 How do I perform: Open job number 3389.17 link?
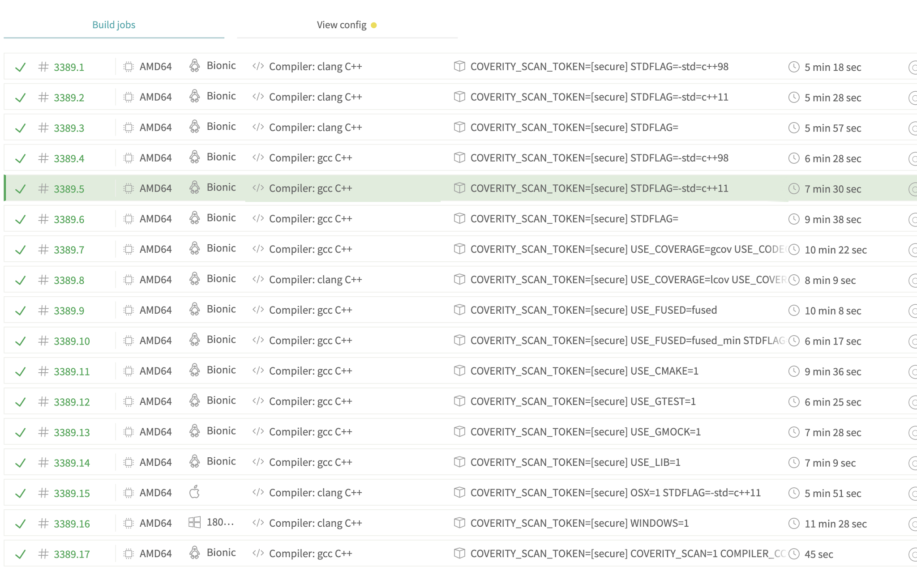(x=72, y=554)
